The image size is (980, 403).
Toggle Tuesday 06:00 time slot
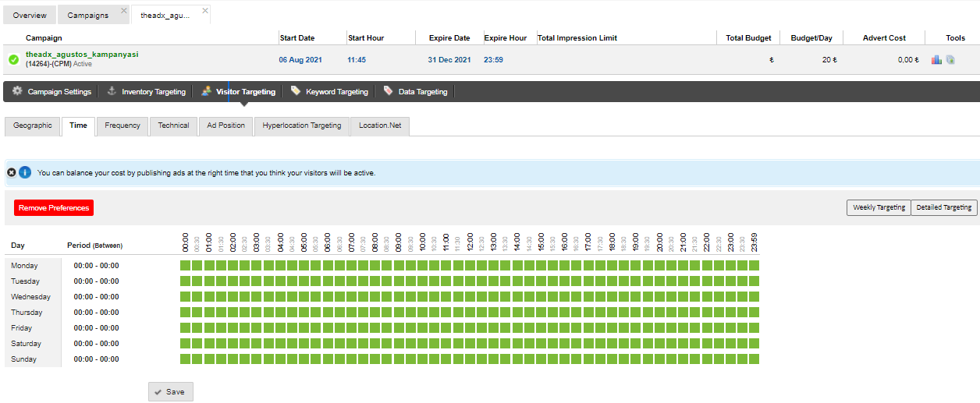pos(328,281)
